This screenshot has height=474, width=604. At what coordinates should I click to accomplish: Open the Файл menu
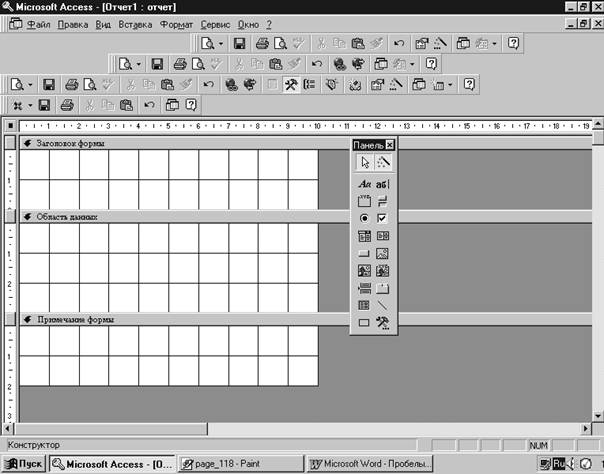(x=39, y=25)
